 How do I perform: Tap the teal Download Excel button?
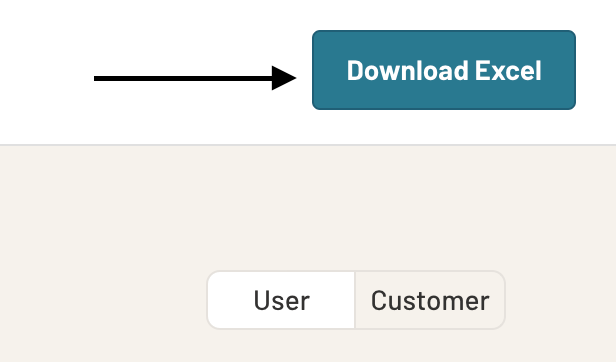point(444,70)
